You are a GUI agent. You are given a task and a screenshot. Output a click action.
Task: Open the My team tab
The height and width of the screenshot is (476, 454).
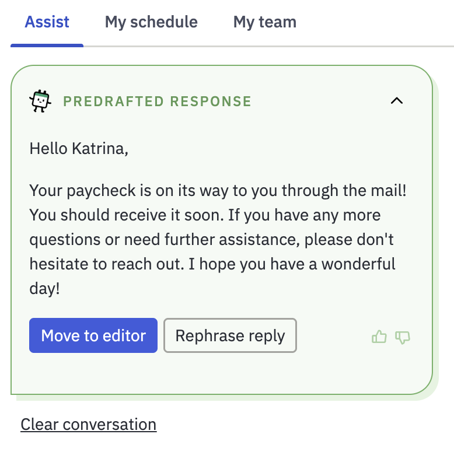[265, 22]
